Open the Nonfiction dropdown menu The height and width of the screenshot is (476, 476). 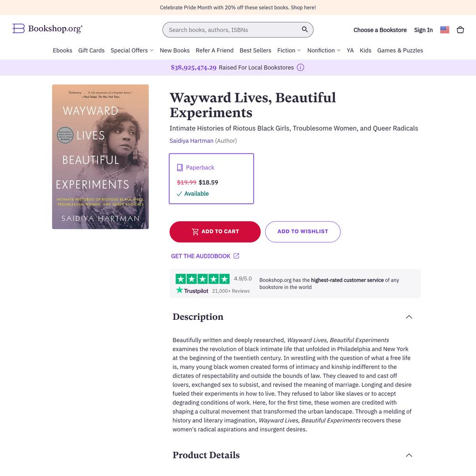(x=324, y=50)
